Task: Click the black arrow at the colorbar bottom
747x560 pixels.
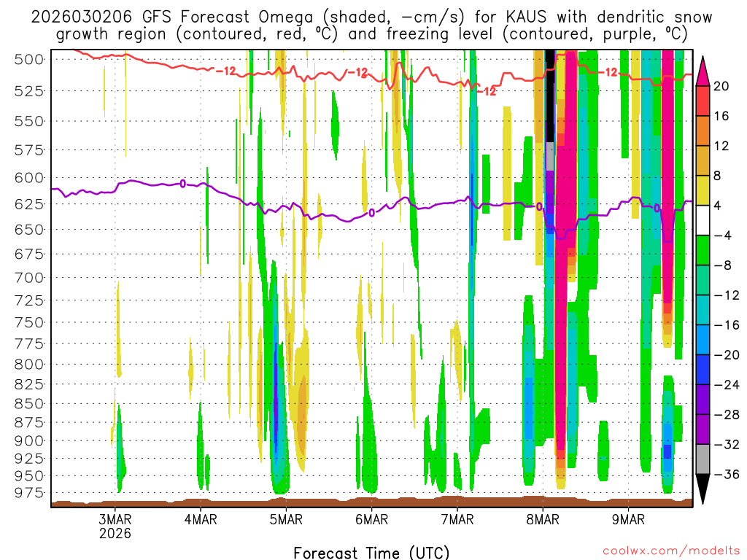Action: click(x=703, y=489)
